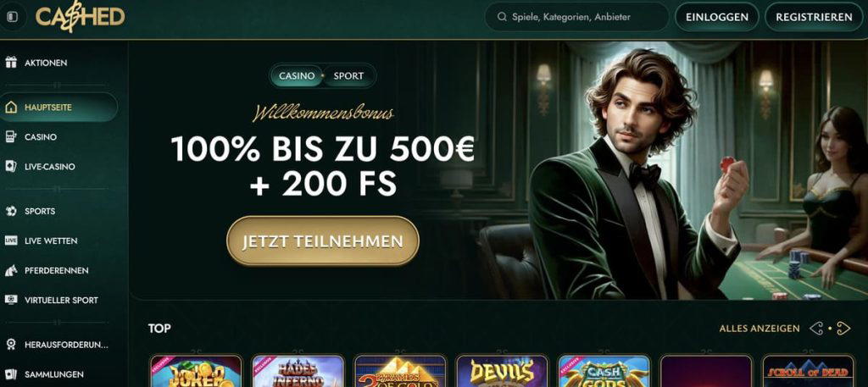Image resolution: width=868 pixels, height=387 pixels.
Task: Click the Einloggen button
Action: click(717, 17)
